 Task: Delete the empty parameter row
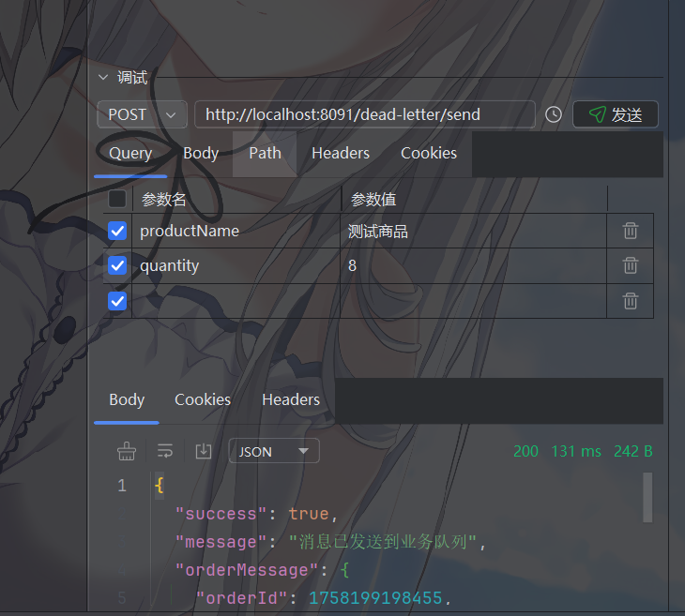631,301
